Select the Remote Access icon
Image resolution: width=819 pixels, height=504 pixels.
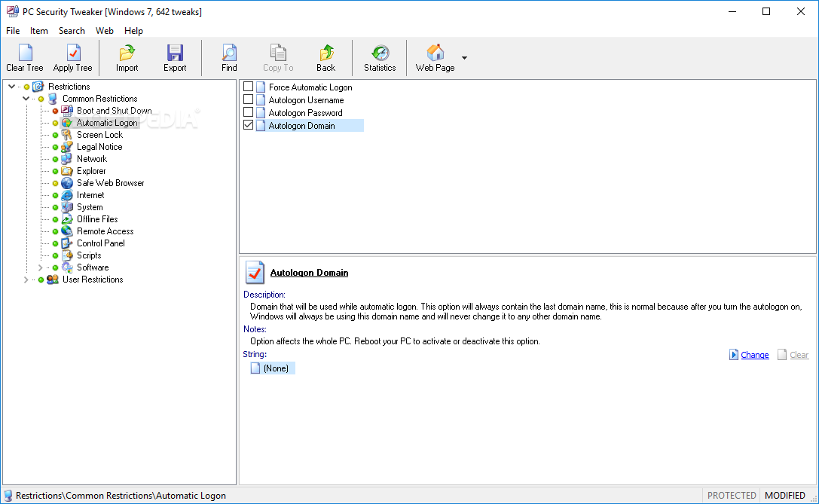click(x=67, y=231)
